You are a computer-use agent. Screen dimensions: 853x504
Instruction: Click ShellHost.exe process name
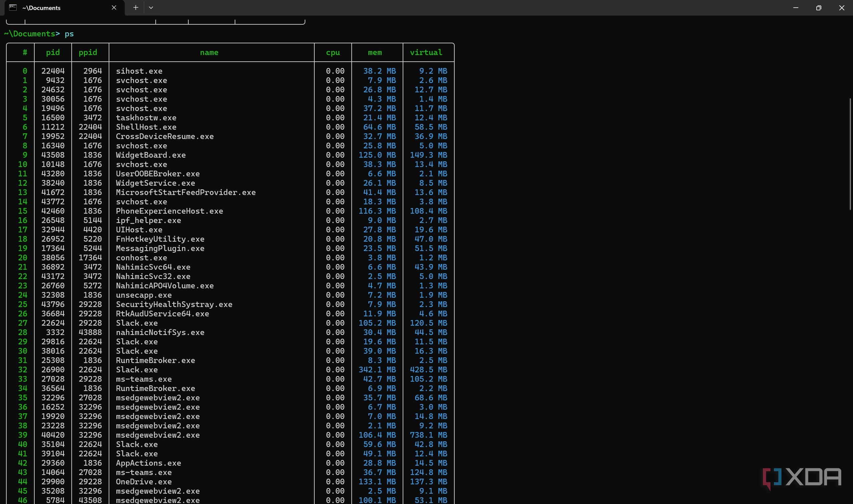coord(146,127)
